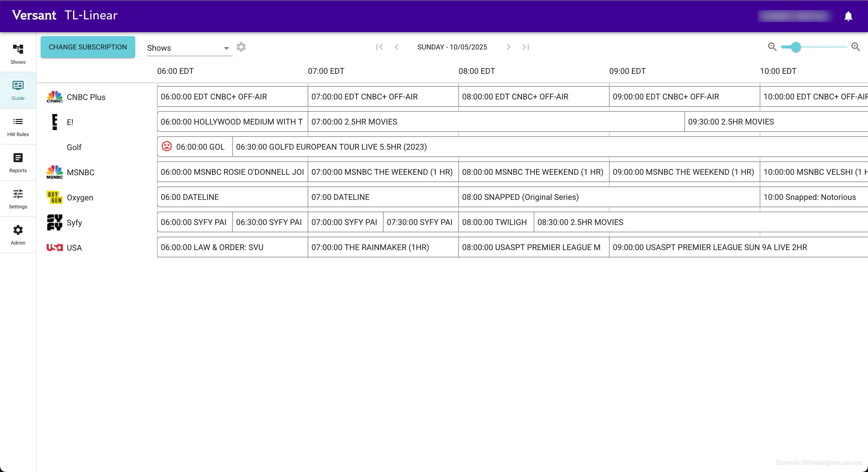Open the guide settings gear icon

pos(241,47)
